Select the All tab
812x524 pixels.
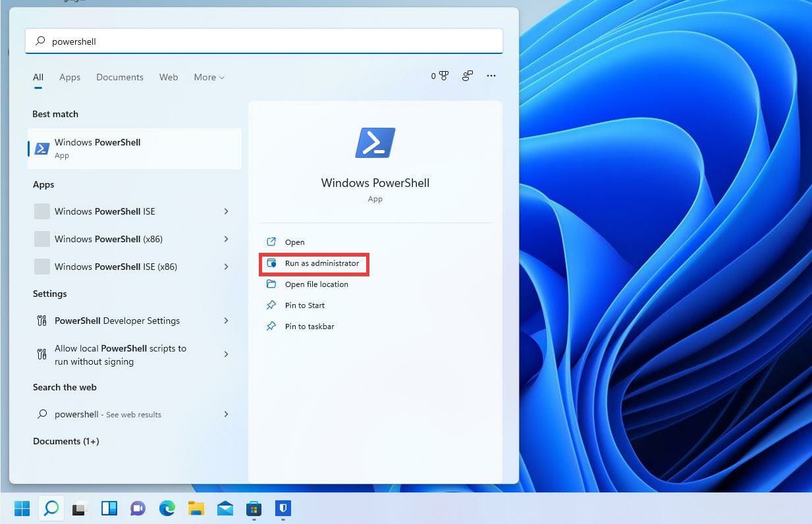pos(38,77)
